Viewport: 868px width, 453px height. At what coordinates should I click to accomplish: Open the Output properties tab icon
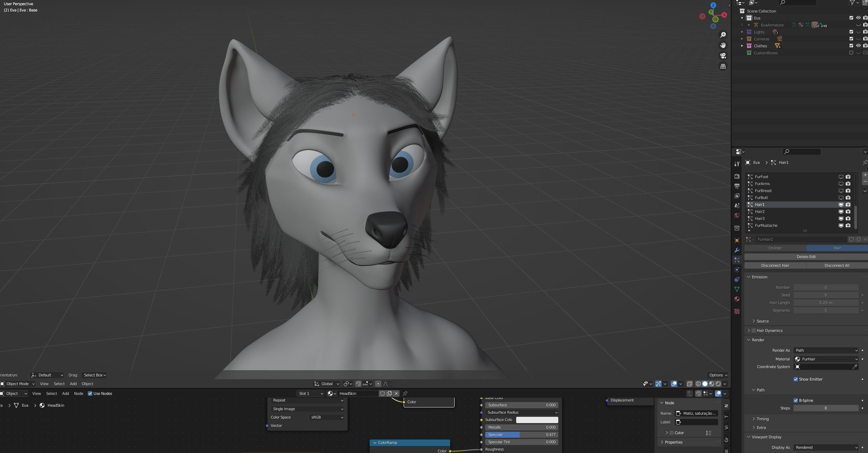[x=737, y=186]
